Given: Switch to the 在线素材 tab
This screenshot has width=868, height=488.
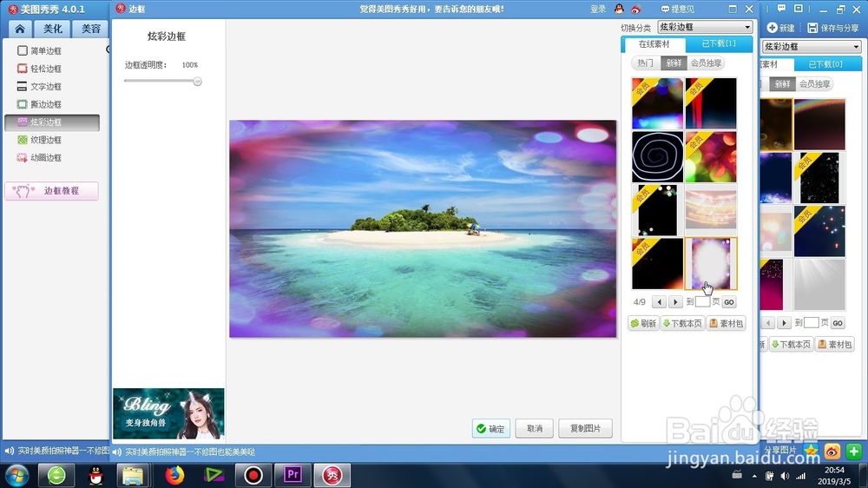Looking at the screenshot, I should (x=654, y=44).
